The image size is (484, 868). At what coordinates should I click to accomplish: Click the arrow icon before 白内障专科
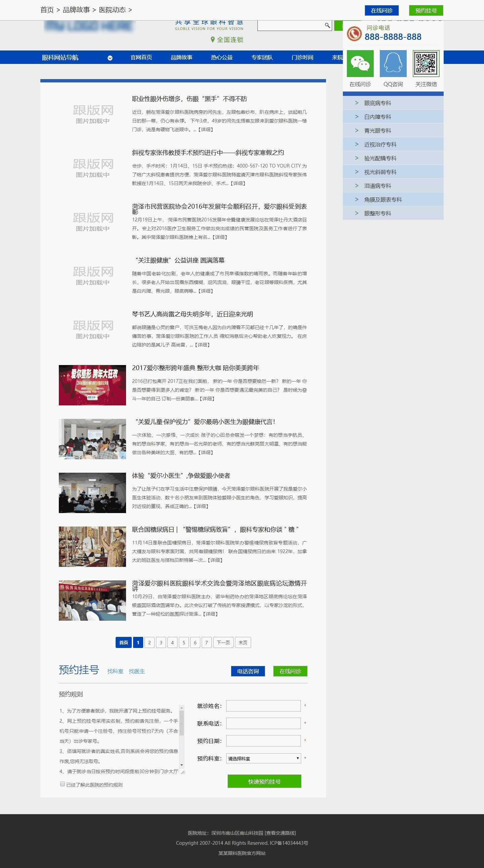click(356, 117)
